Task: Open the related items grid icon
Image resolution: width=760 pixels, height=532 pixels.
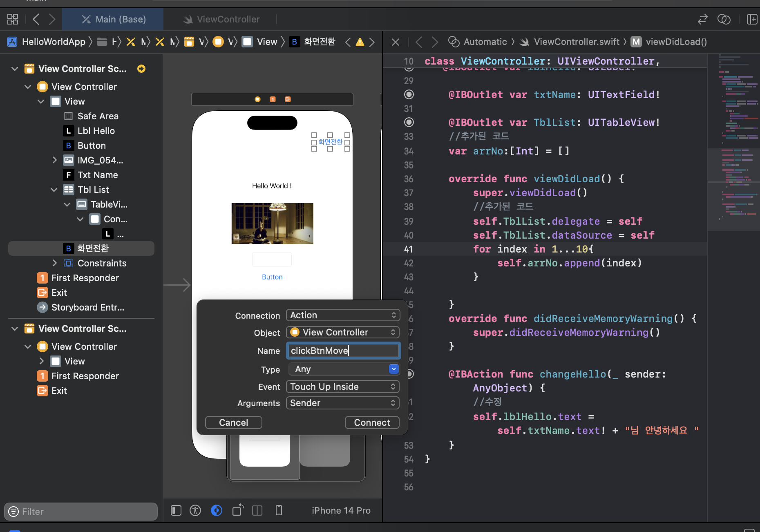Action: 13,19
